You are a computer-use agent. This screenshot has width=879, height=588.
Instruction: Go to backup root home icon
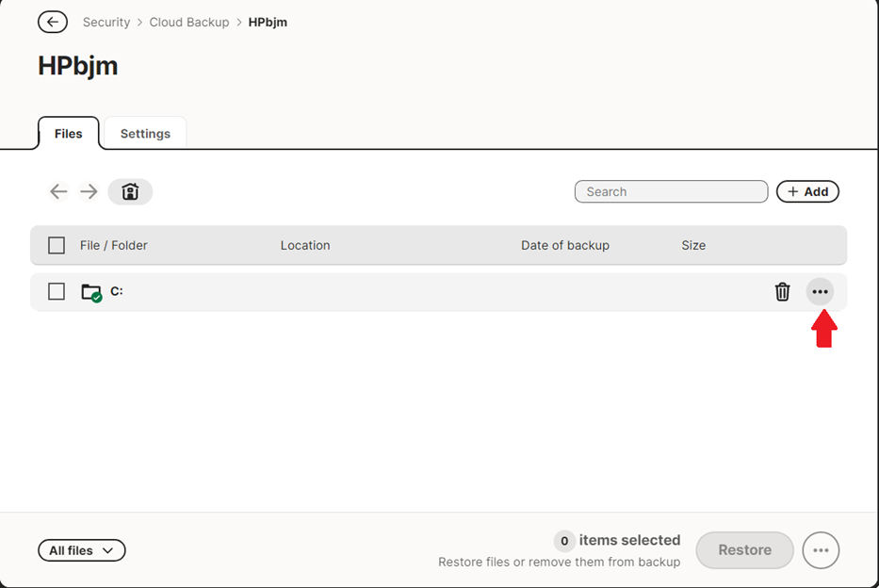[130, 192]
